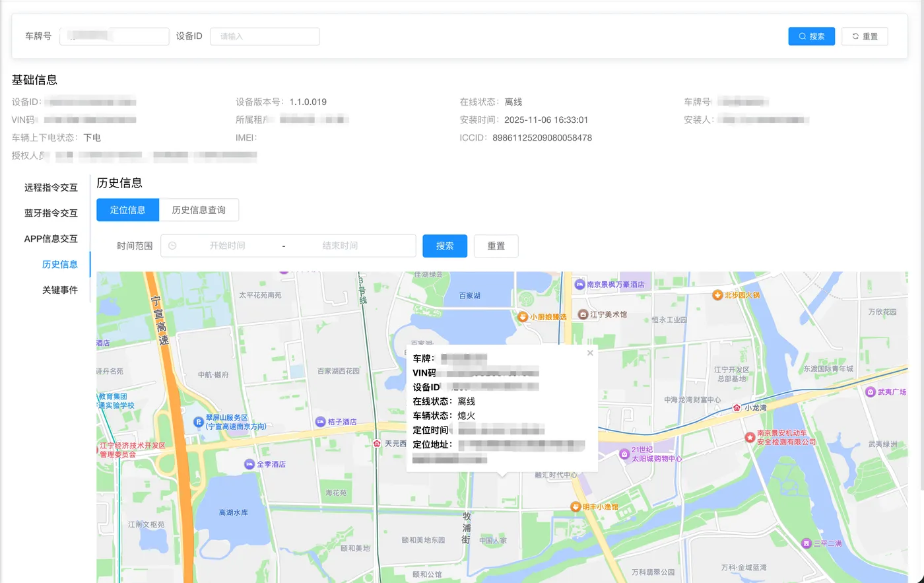924x583 pixels.
Task: Open 关键事件 in the side menu
Action: (x=59, y=290)
